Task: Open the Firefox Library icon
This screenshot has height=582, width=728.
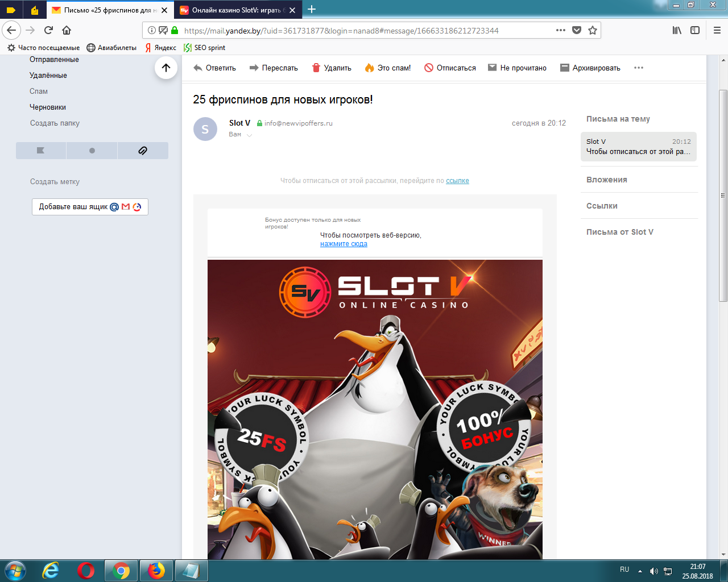Action: click(x=677, y=30)
